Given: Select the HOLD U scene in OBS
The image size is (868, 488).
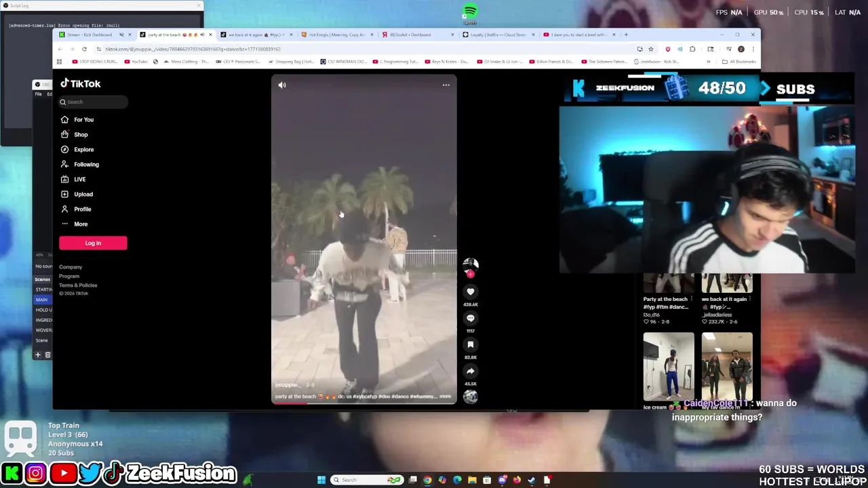Looking at the screenshot, I should coord(43,310).
